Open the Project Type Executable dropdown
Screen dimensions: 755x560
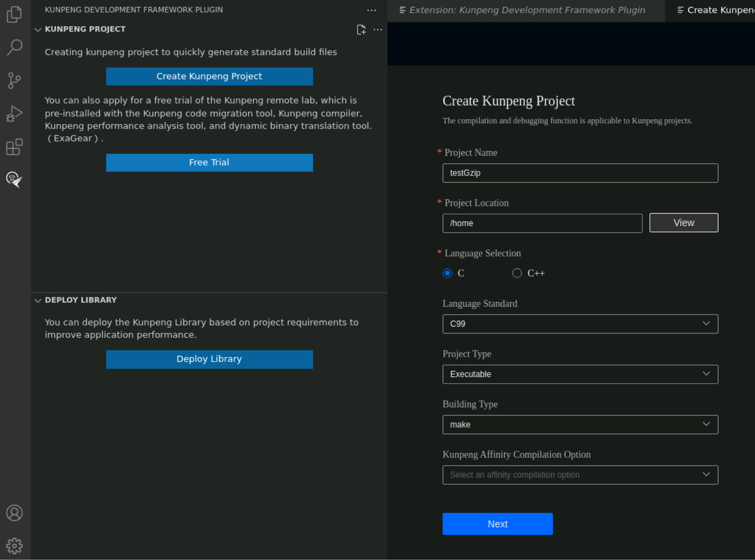click(x=580, y=374)
